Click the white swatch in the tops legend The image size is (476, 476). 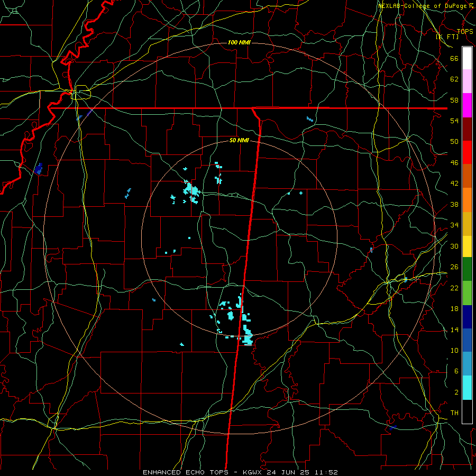coord(467,58)
